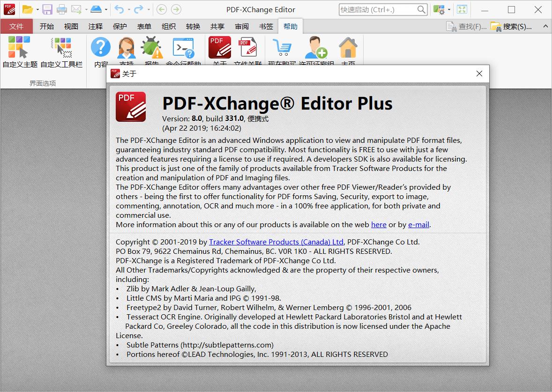
Task: Expand the Open folder dropdown arrow
Action: (x=37, y=9)
